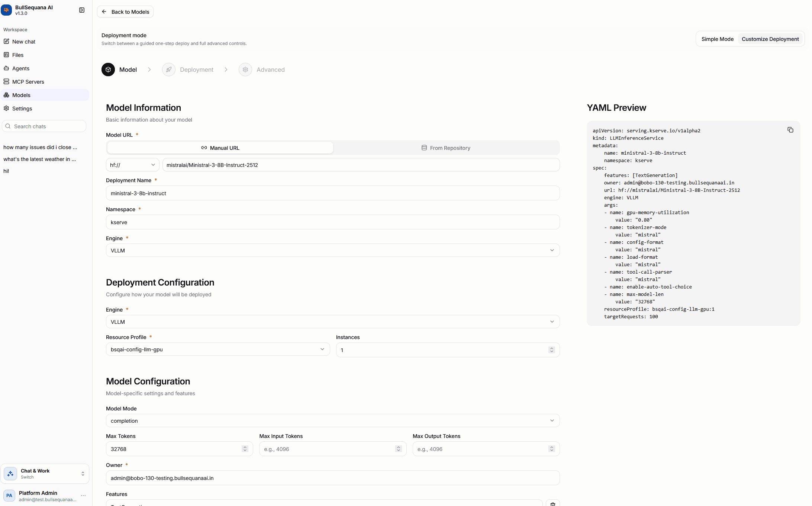
Task: Click the model URL path field
Action: (x=361, y=165)
